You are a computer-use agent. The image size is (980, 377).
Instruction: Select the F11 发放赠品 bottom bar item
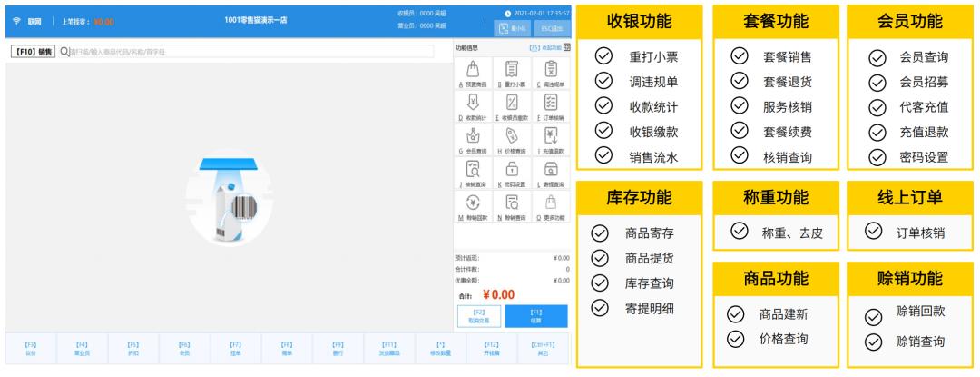click(389, 349)
